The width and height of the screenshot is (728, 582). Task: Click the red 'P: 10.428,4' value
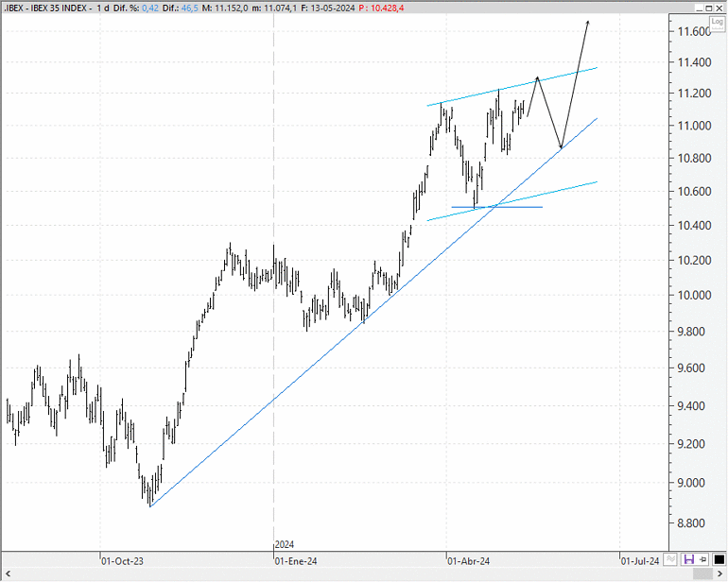point(381,8)
